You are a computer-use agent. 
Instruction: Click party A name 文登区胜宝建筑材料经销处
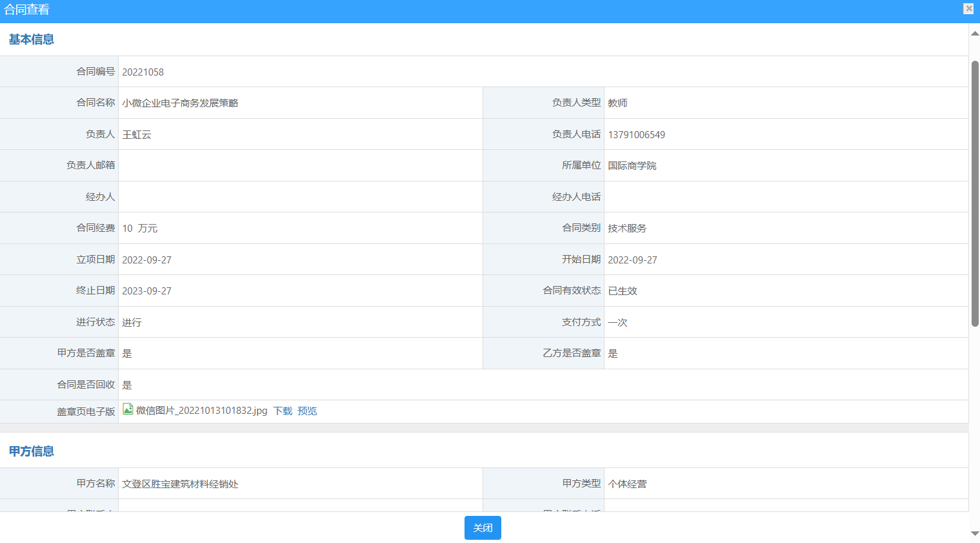point(180,484)
